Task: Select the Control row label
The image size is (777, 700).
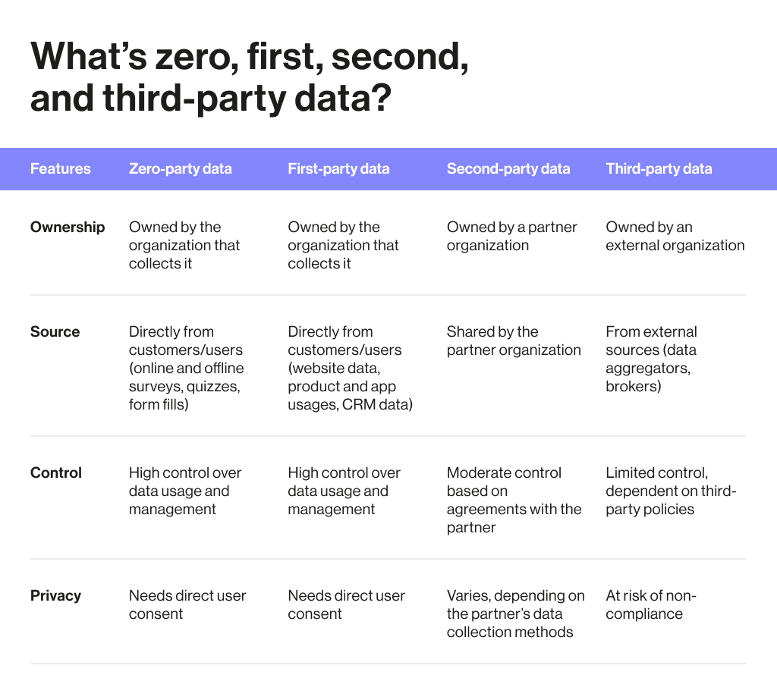Action: 56,472
